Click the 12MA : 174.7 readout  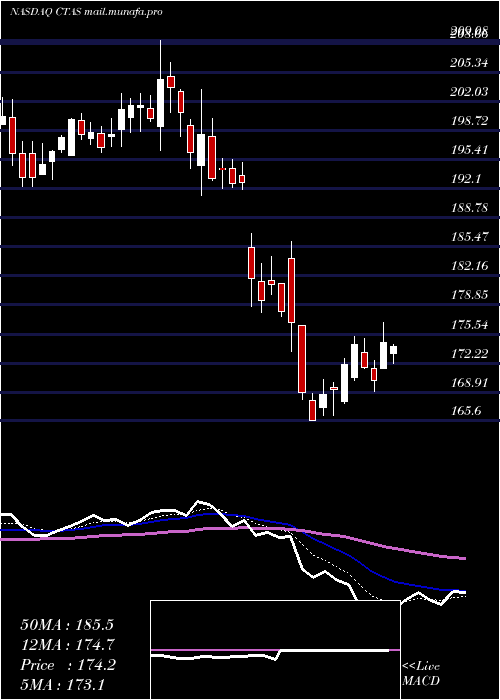[x=67, y=645]
